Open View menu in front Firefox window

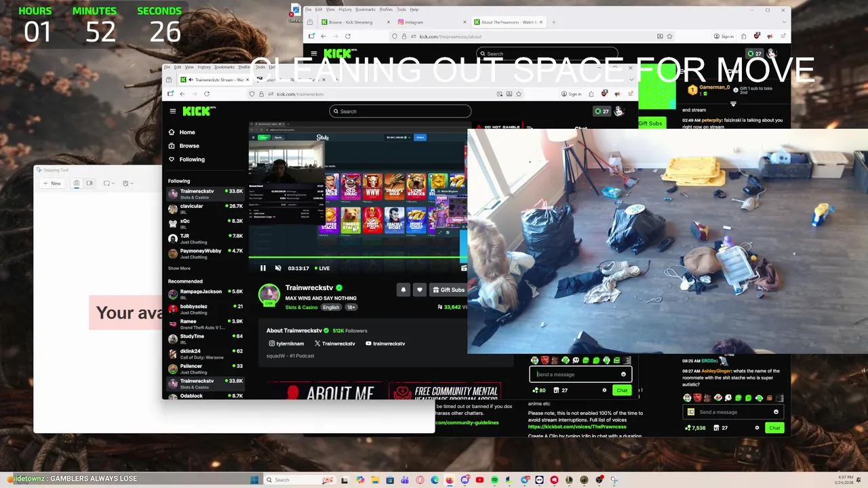tap(189, 67)
